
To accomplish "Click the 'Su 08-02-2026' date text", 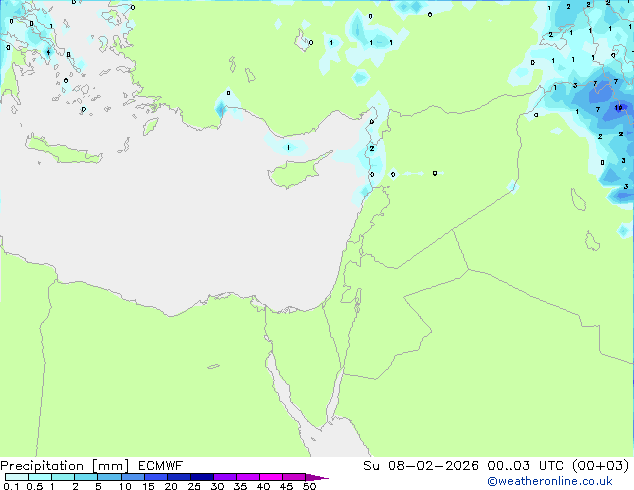I will [x=421, y=466].
